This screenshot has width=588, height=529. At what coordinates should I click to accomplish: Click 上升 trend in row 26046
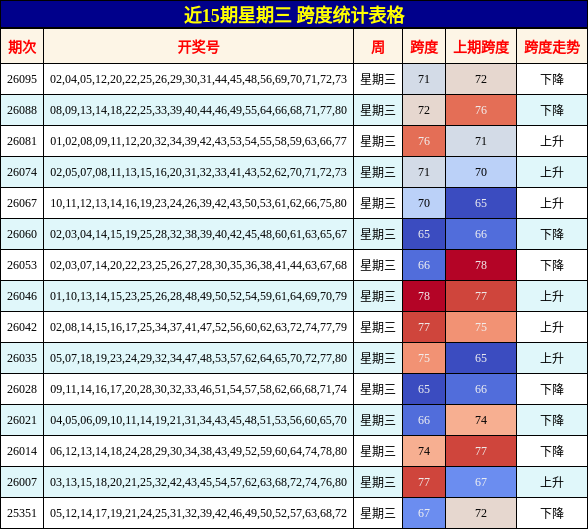pyautogui.click(x=552, y=296)
